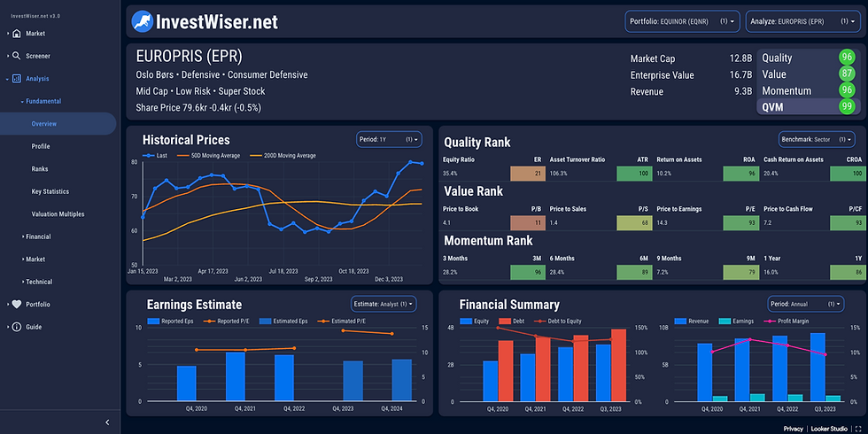Collapse the Fundamental subsection
The height and width of the screenshot is (434, 868).
22,101
